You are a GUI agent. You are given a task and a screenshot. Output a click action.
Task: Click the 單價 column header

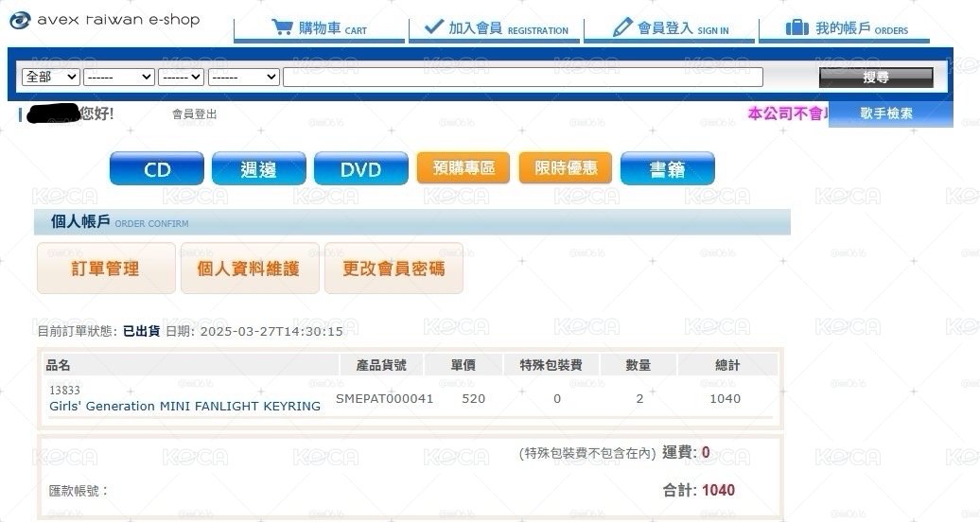point(464,365)
